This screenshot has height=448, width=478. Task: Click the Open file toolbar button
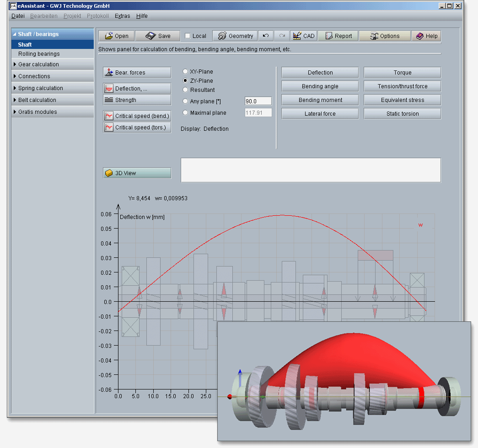click(x=116, y=36)
